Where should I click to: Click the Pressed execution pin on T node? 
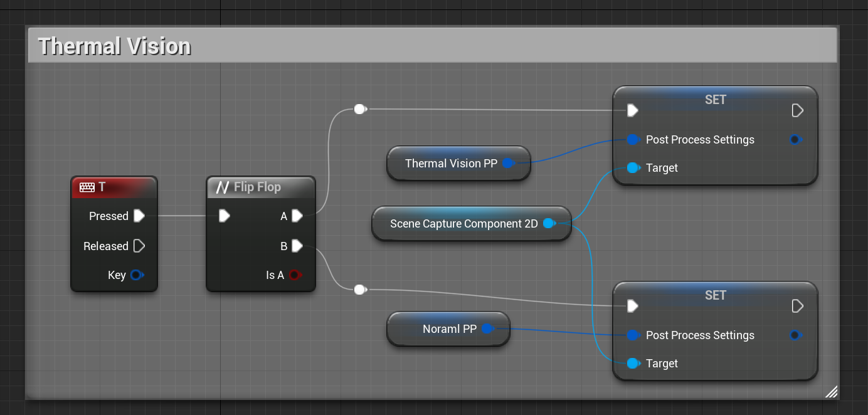tap(139, 216)
